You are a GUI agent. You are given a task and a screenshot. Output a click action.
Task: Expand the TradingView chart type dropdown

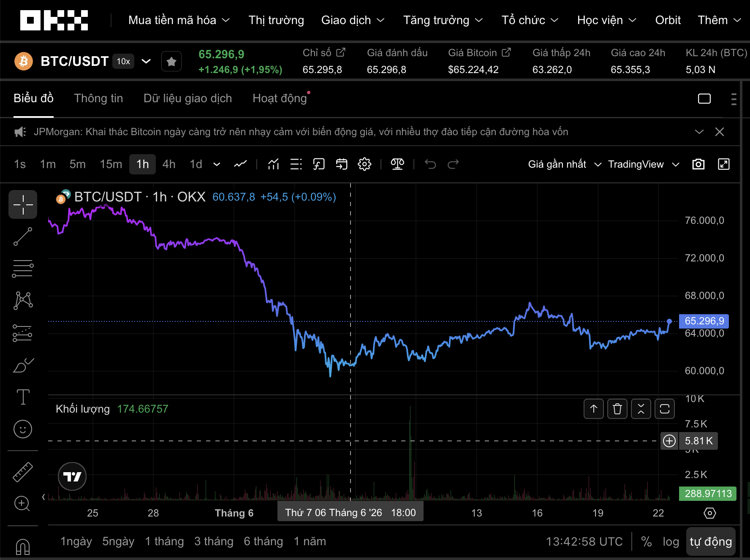pyautogui.click(x=644, y=164)
